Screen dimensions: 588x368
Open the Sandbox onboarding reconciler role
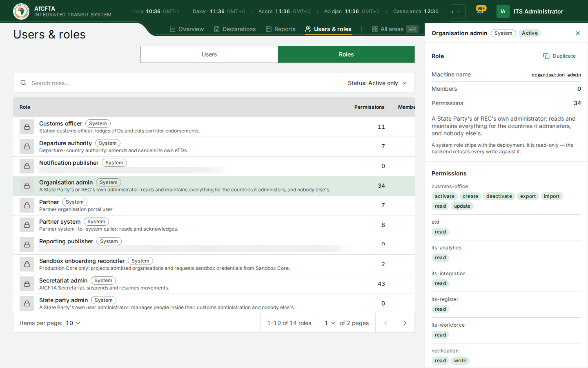(x=214, y=264)
